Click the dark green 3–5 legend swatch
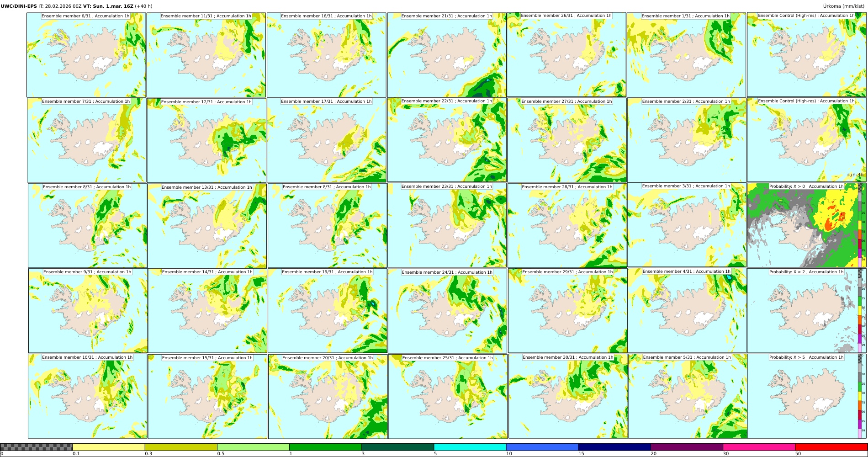The width and height of the screenshot is (868, 457). (397, 447)
